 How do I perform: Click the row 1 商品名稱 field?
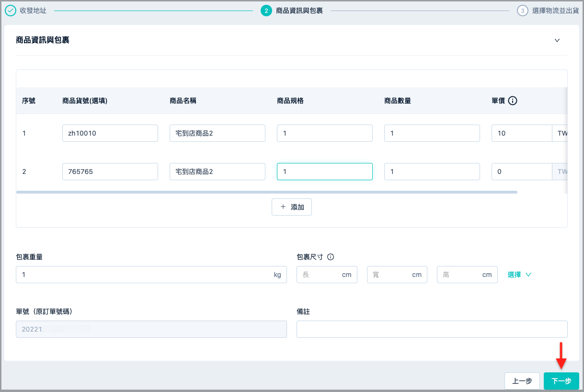tap(218, 133)
